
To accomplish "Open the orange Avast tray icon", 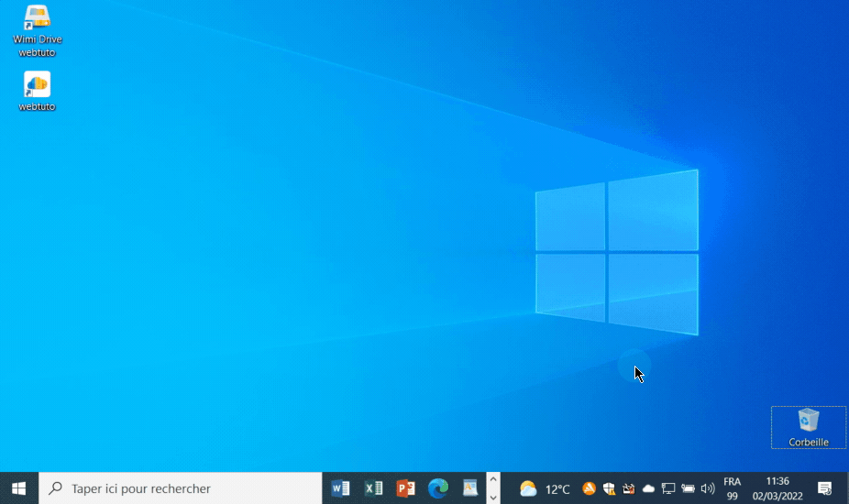I will pyautogui.click(x=590, y=488).
